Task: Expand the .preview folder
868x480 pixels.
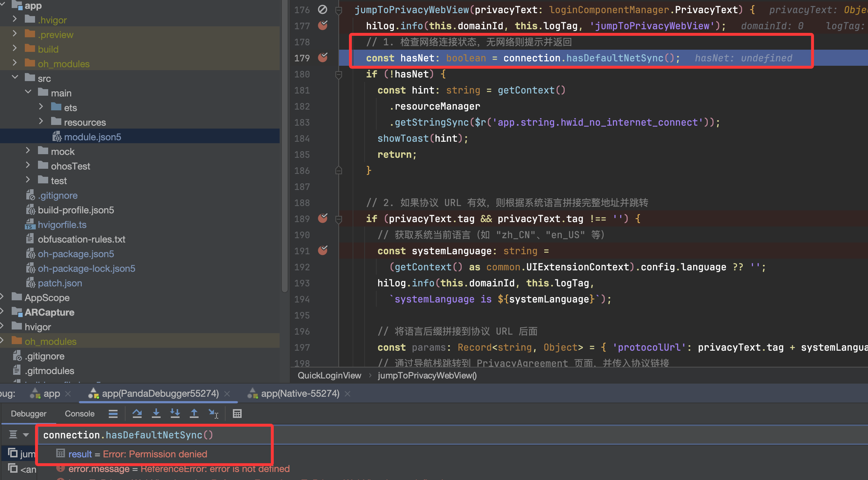Action: [15, 34]
